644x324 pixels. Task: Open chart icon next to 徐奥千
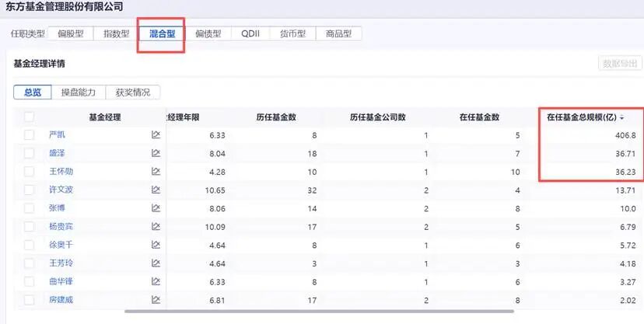pyautogui.click(x=156, y=245)
